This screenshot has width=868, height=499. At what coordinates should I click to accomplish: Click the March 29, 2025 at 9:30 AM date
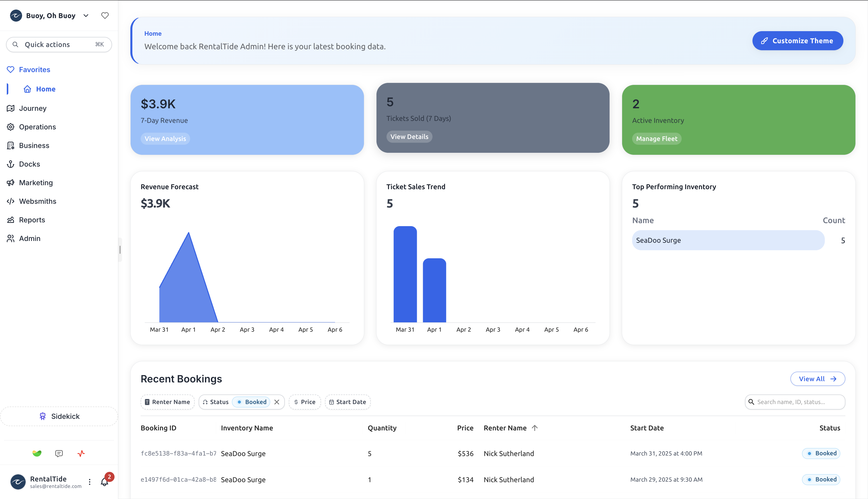pos(666,479)
